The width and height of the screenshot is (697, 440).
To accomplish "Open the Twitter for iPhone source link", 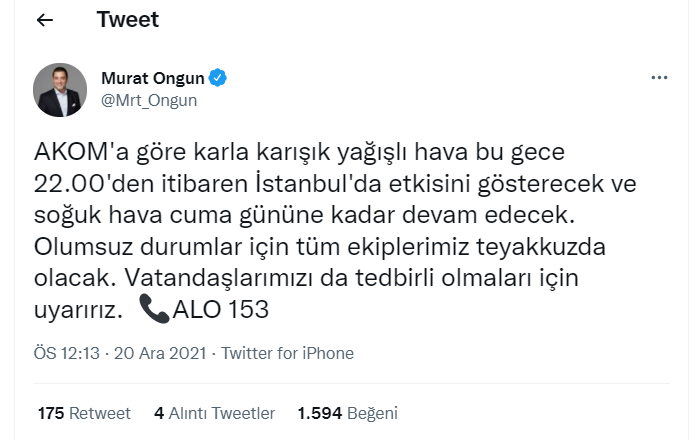I will [287, 353].
